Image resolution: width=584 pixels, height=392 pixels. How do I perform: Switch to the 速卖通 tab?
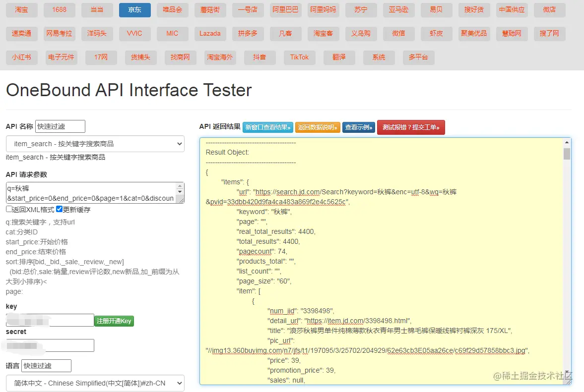22,34
